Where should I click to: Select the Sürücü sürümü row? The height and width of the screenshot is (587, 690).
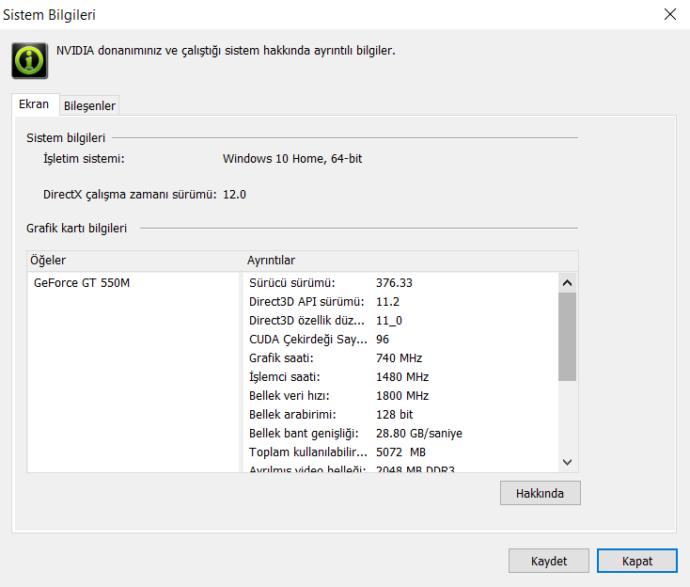pyautogui.click(x=400, y=282)
